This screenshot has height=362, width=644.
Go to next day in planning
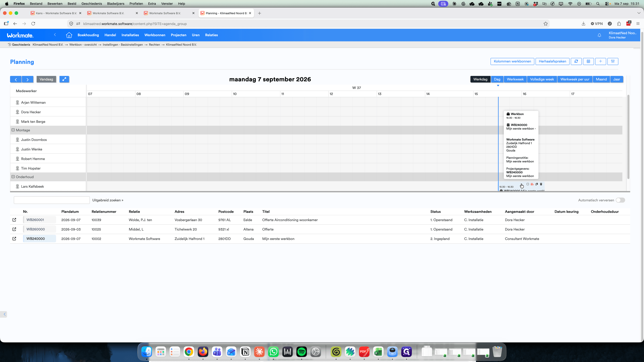28,79
